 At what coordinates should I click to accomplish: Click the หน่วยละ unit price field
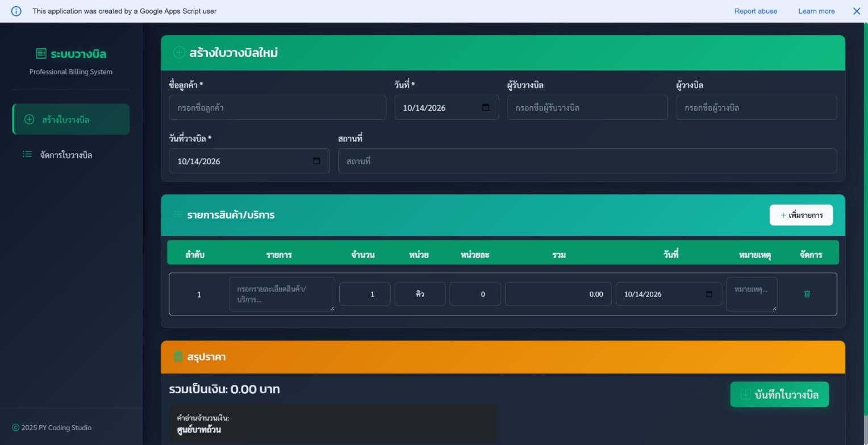(x=475, y=294)
